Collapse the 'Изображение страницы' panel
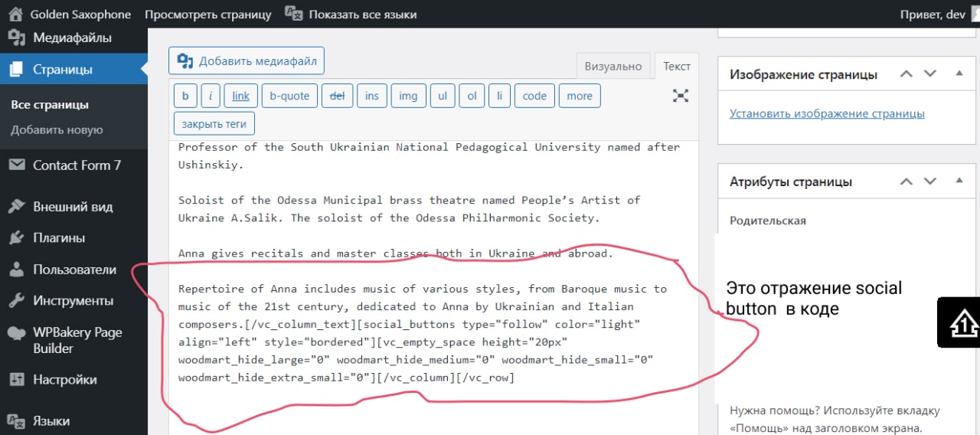Image resolution: width=980 pixels, height=435 pixels. pos(959,74)
